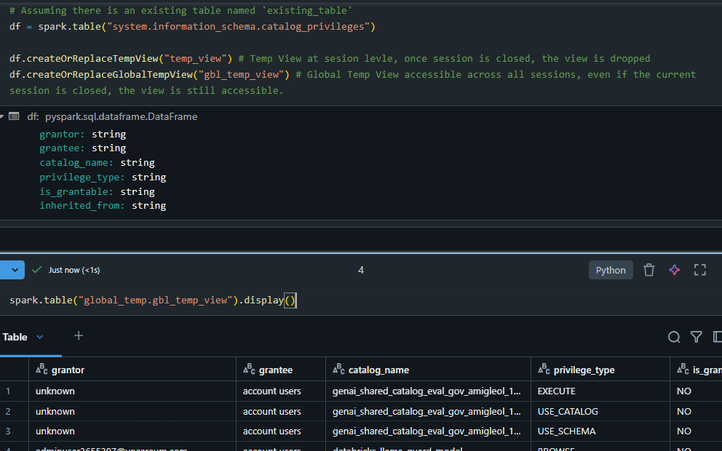Open the Table tab dropdown chevron
Viewport: 722px width, 451px height.
click(40, 337)
